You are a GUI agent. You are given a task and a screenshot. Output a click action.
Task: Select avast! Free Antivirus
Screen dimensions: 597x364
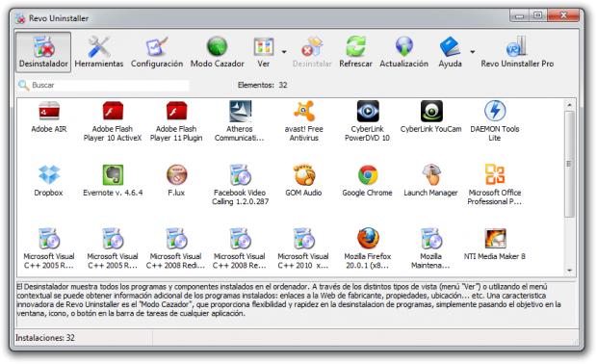[x=303, y=122]
